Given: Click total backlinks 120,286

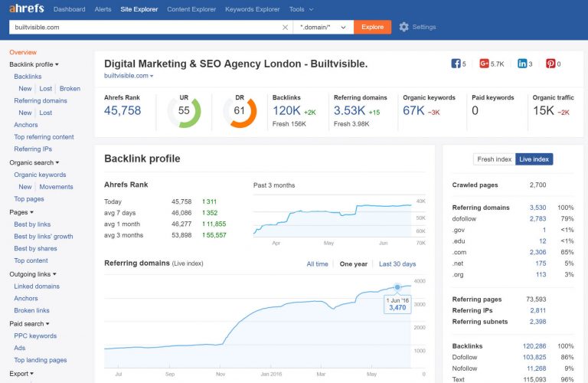Looking at the screenshot, I should 534,346.
